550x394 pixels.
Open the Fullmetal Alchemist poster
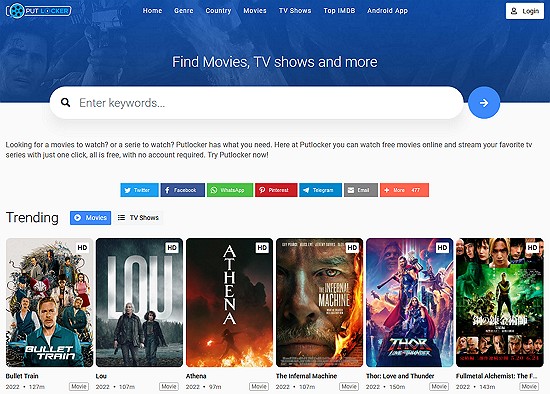click(x=500, y=302)
